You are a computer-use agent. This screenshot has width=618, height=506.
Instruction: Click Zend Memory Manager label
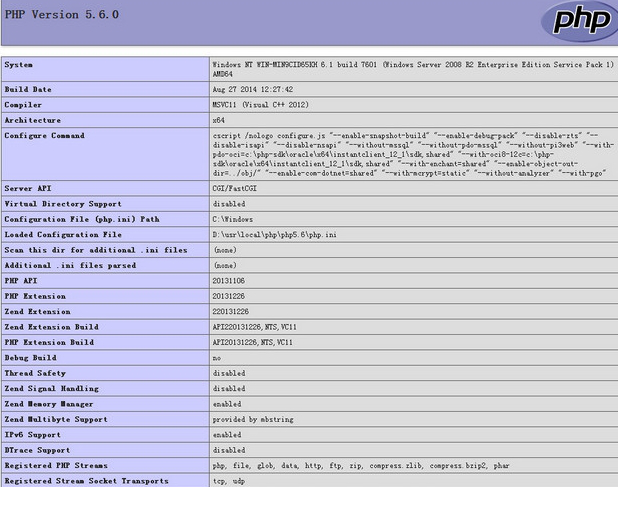click(x=49, y=404)
